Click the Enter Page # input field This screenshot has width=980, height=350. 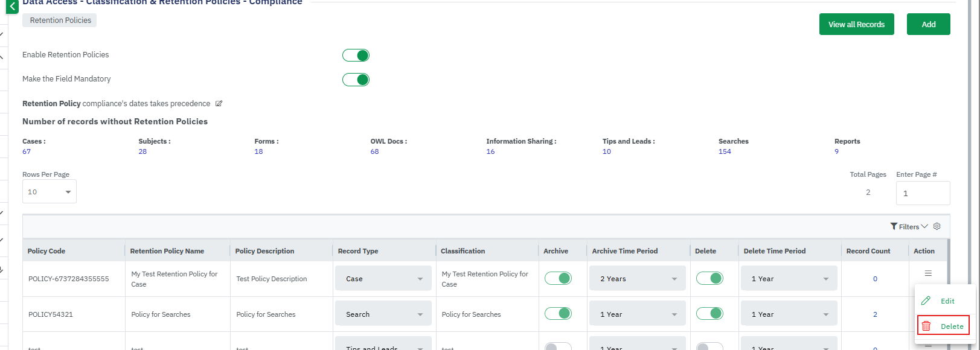coord(923,193)
